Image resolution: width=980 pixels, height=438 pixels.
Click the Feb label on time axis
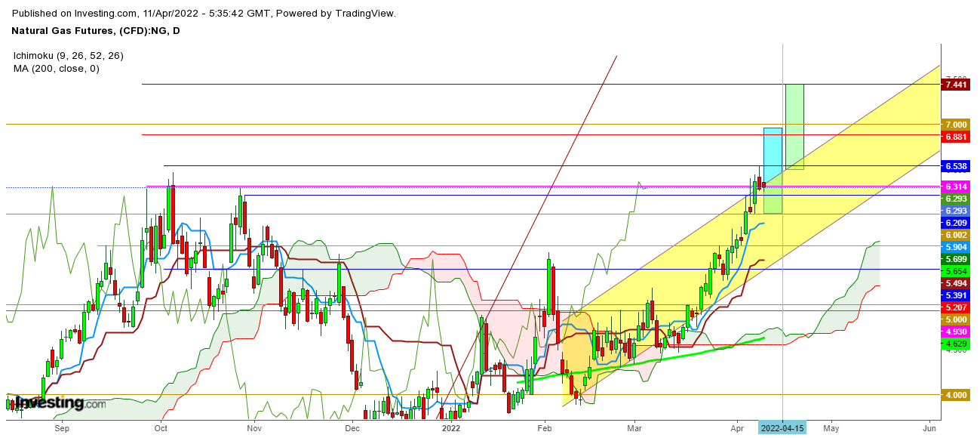pyautogui.click(x=545, y=428)
